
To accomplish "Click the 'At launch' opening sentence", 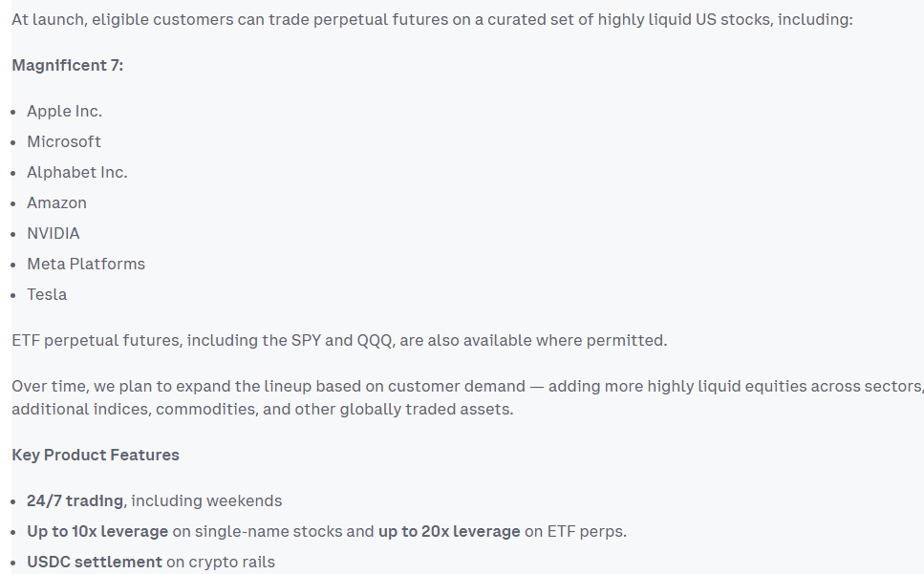I will click(x=430, y=20).
